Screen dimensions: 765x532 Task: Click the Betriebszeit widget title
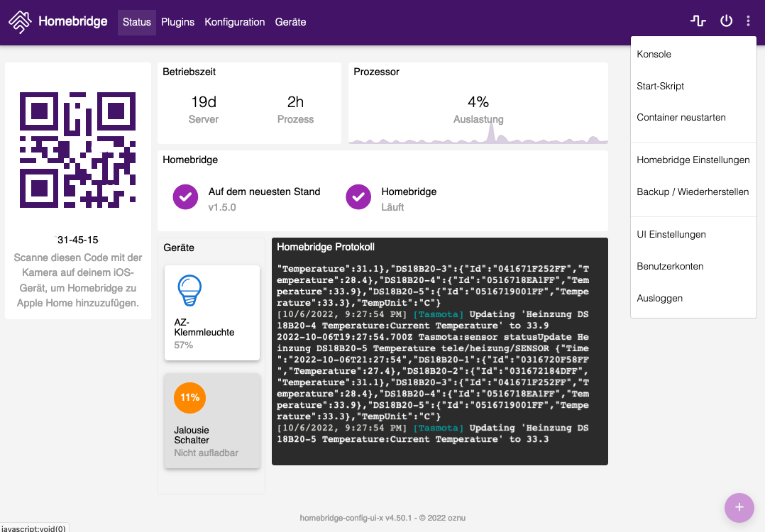[189, 72]
